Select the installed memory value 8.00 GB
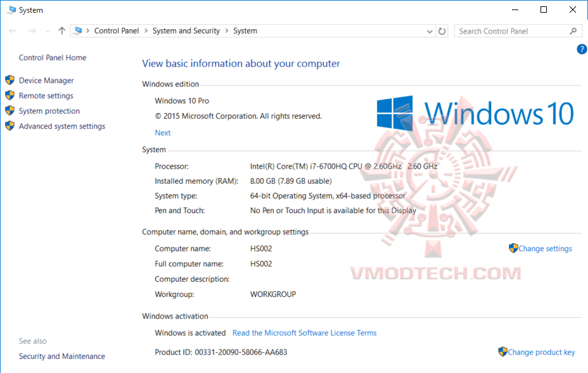Image resolution: width=588 pixels, height=373 pixels. pyautogui.click(x=291, y=181)
